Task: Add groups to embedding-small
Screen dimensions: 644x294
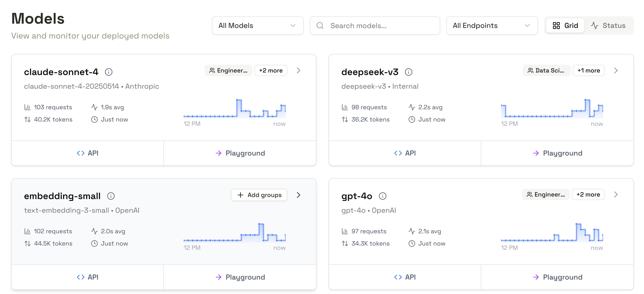Action: [x=259, y=195]
